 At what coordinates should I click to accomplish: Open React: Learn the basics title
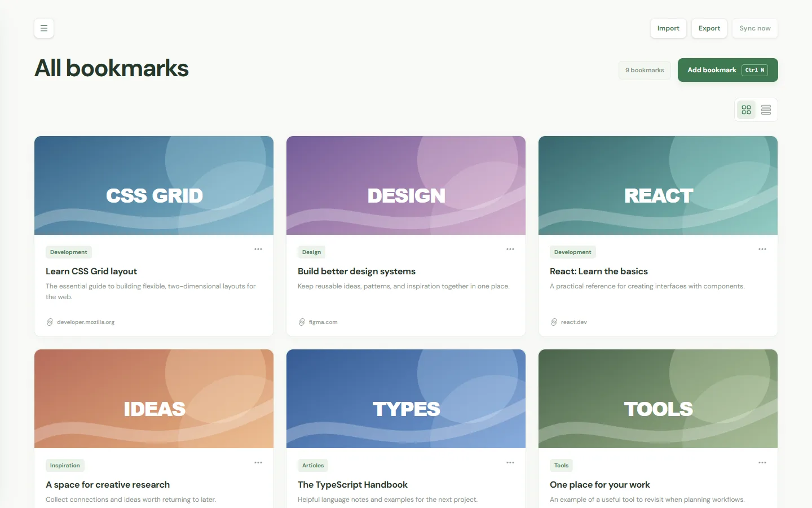pos(599,271)
